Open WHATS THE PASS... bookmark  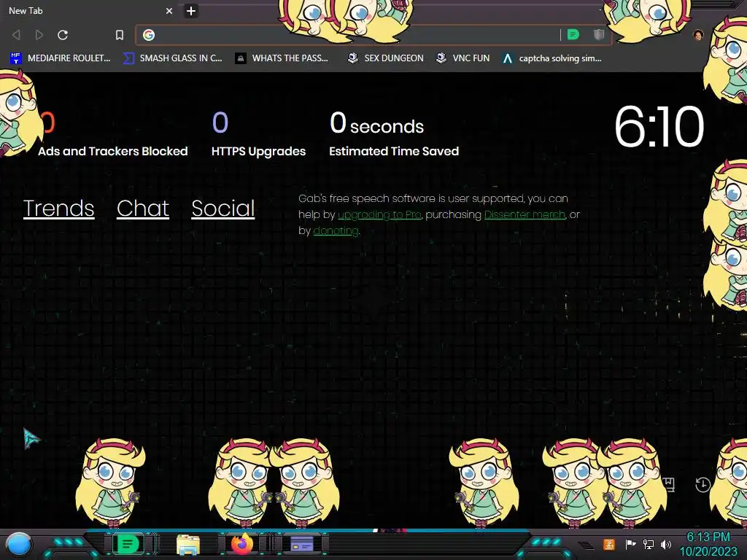pyautogui.click(x=282, y=58)
